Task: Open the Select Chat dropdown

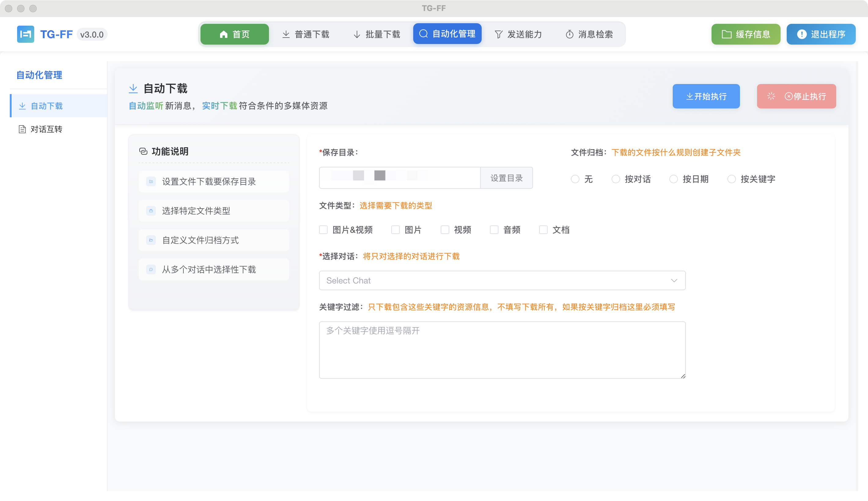Action: pyautogui.click(x=502, y=280)
